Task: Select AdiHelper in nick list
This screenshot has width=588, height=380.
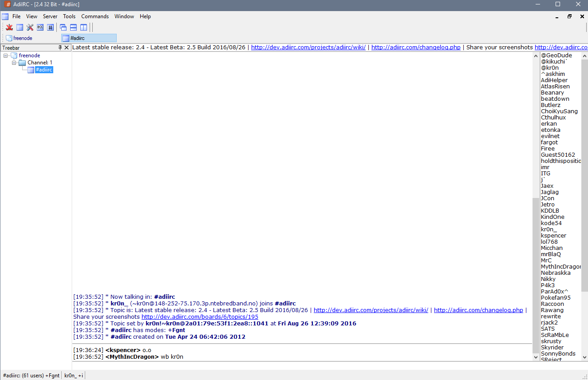Action: click(554, 80)
